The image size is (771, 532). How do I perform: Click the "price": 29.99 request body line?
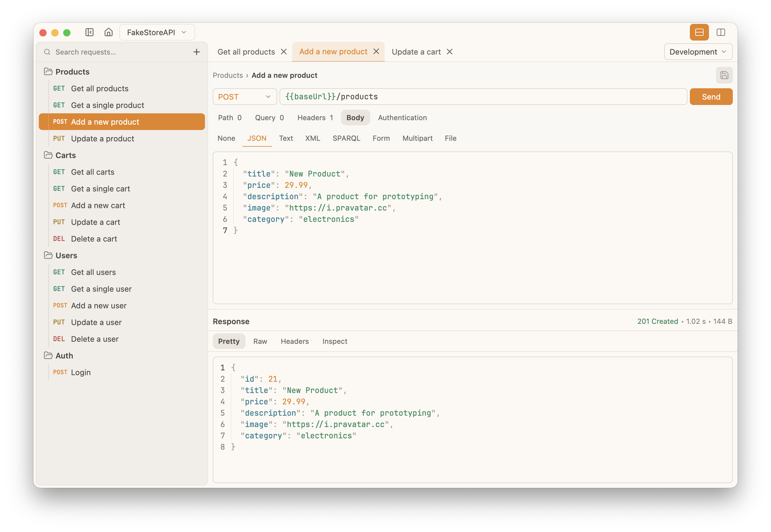[x=277, y=185]
